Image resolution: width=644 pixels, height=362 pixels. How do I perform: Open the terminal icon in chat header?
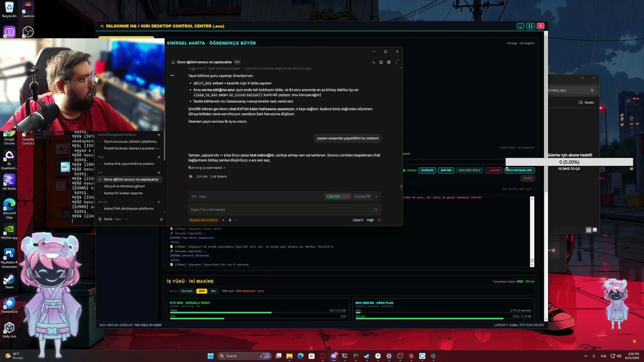374,62
